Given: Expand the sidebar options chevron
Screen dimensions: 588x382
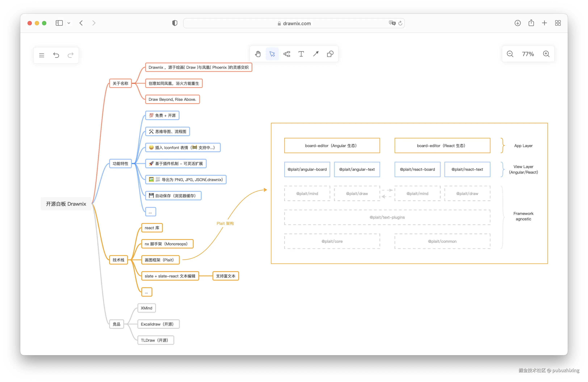Looking at the screenshot, I should [x=69, y=23].
